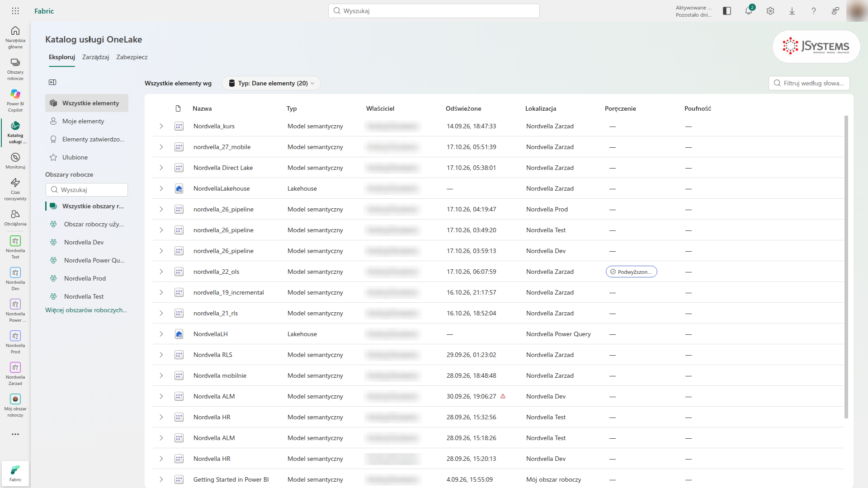The height and width of the screenshot is (488, 868).
Task: Toggle the header layout panel icon
Action: click(x=727, y=11)
